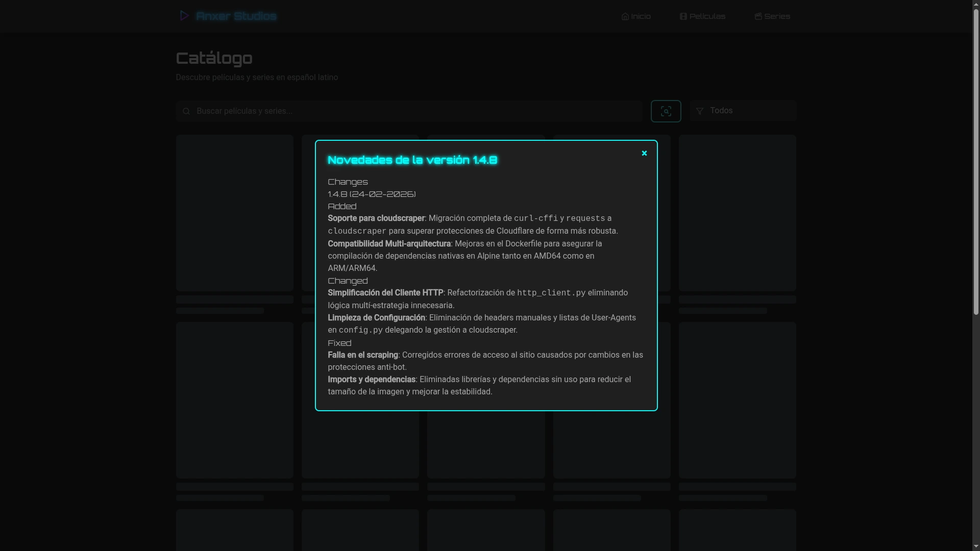Click the film icon beside Películas

(683, 16)
